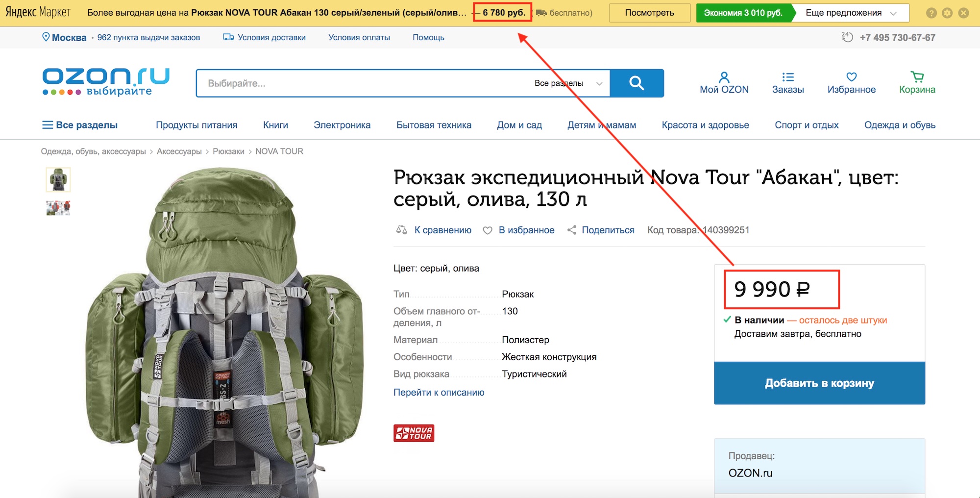
Task: Click the 24-hour support clock icon
Action: point(847,37)
